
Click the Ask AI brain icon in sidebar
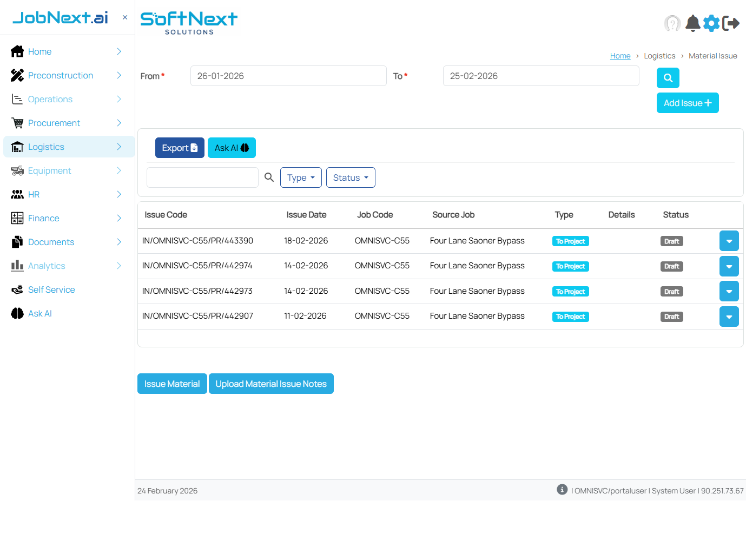(17, 313)
